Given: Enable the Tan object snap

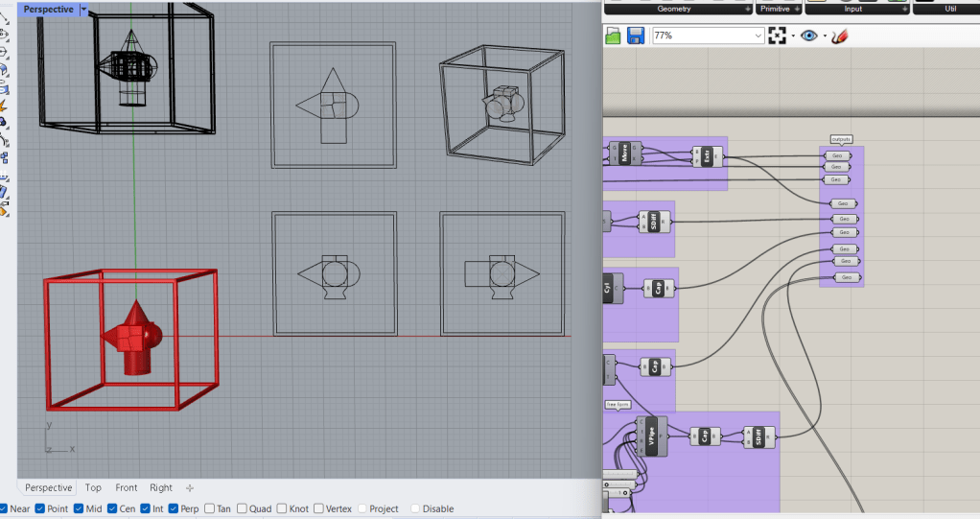Looking at the screenshot, I should click(210, 508).
